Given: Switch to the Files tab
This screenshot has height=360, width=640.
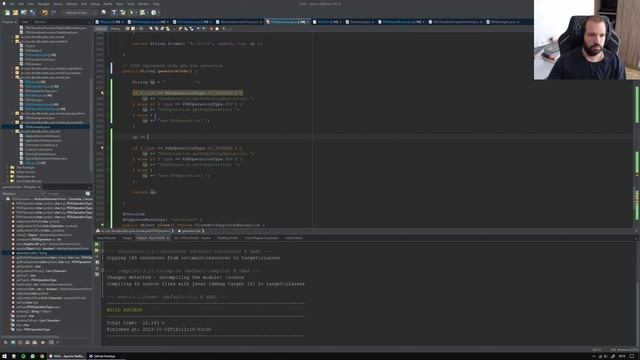Looking at the screenshot, I should (x=25, y=22).
